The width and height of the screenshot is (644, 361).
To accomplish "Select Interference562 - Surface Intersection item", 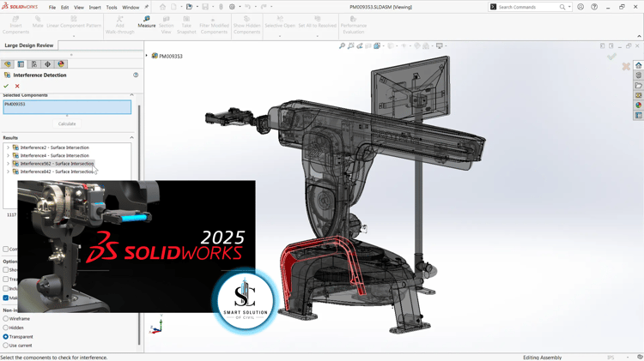I will pyautogui.click(x=57, y=164).
